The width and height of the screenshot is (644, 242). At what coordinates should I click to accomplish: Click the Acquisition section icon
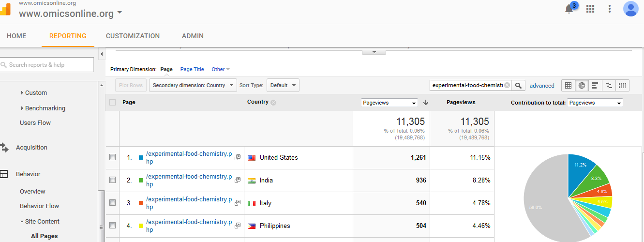pos(4,148)
